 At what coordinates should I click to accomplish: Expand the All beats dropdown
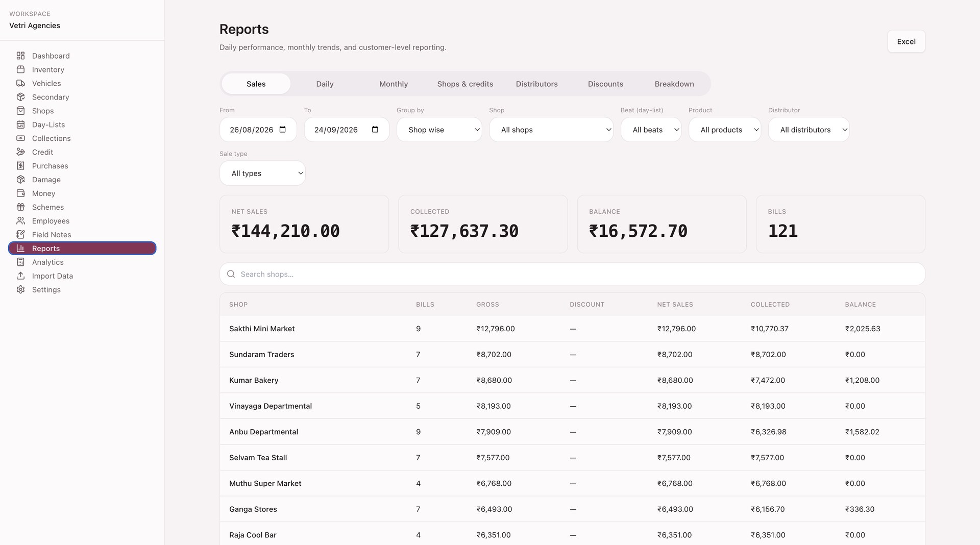pos(651,130)
